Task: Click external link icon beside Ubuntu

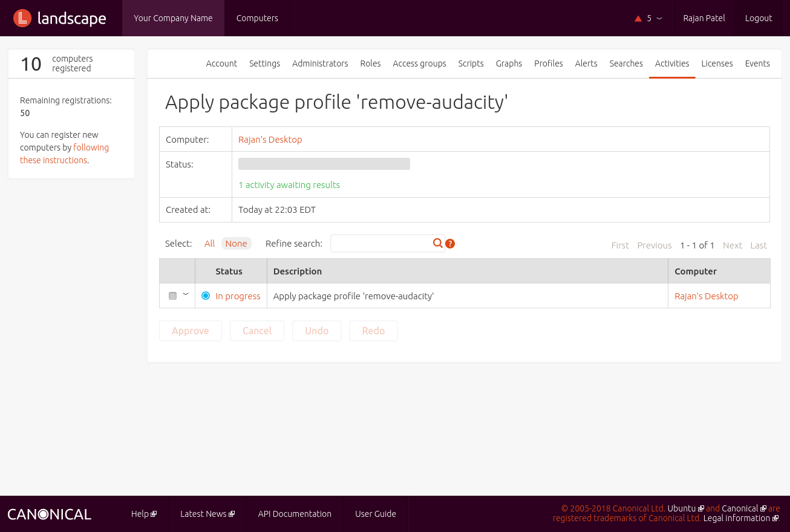Action: 701,508
